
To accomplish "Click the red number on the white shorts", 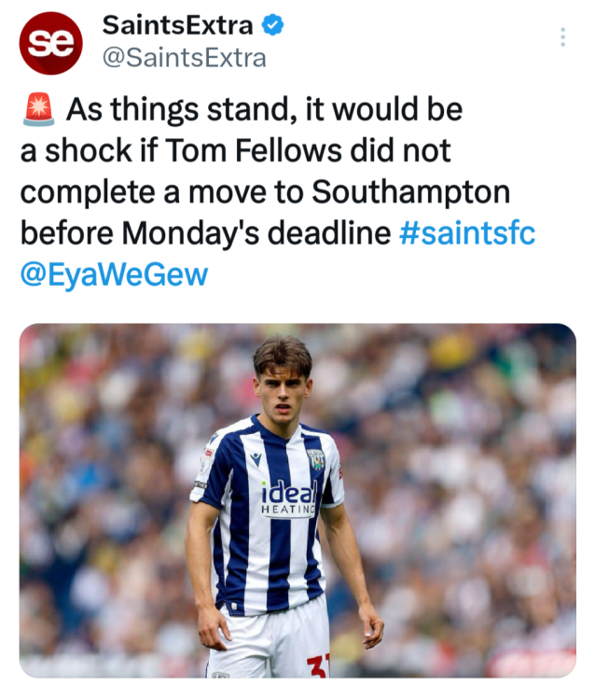I will (318, 665).
